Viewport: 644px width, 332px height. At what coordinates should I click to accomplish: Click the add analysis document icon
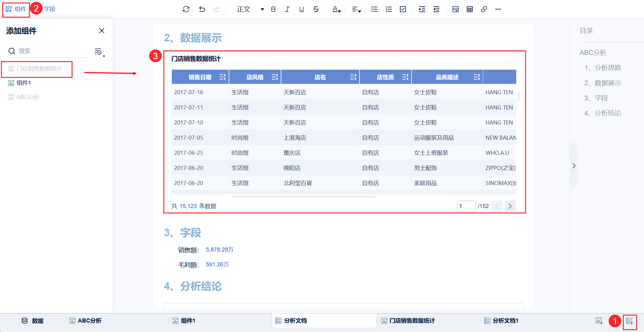pos(629,321)
